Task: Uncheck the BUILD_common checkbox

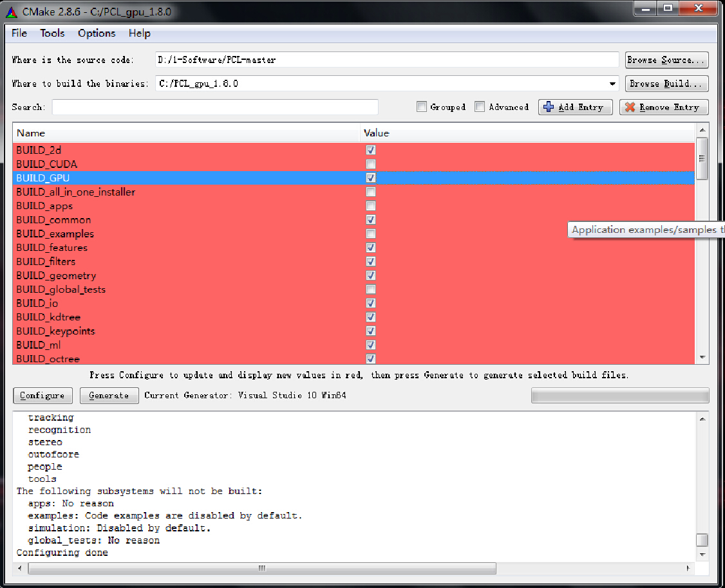Action: pyautogui.click(x=371, y=219)
